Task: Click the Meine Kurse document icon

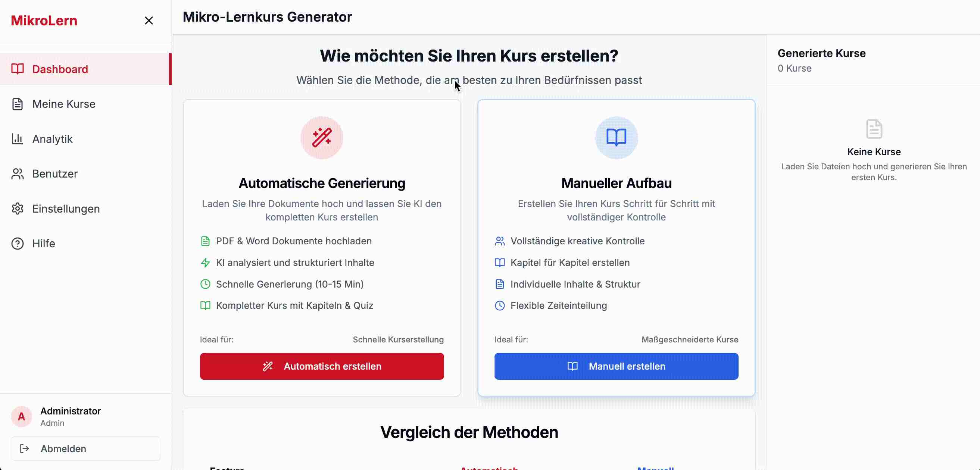Action: pyautogui.click(x=18, y=104)
